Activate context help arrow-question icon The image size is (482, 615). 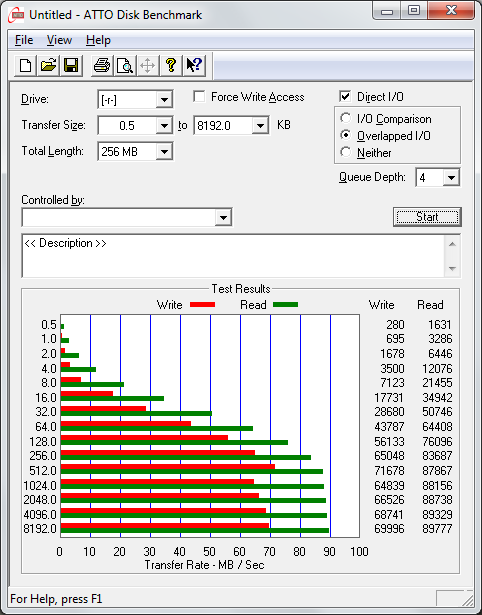(x=194, y=65)
